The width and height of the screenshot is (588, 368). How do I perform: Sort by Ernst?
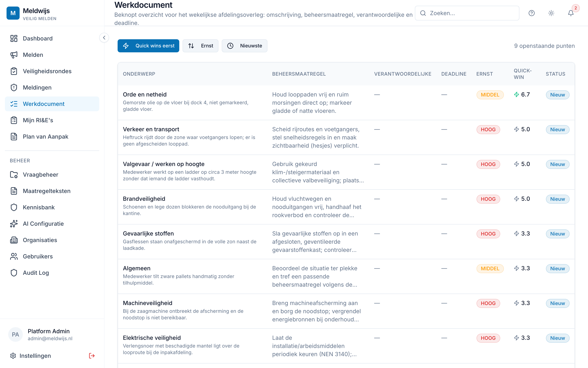(200, 46)
